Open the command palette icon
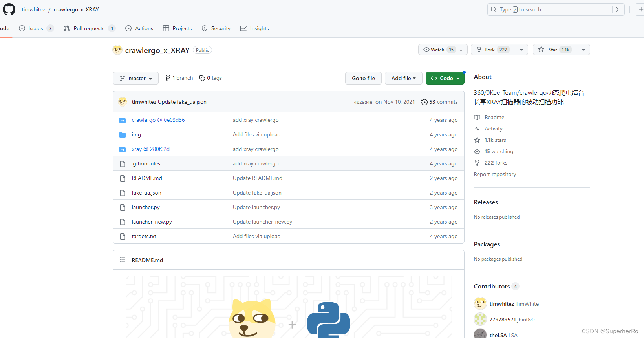 pos(618,9)
